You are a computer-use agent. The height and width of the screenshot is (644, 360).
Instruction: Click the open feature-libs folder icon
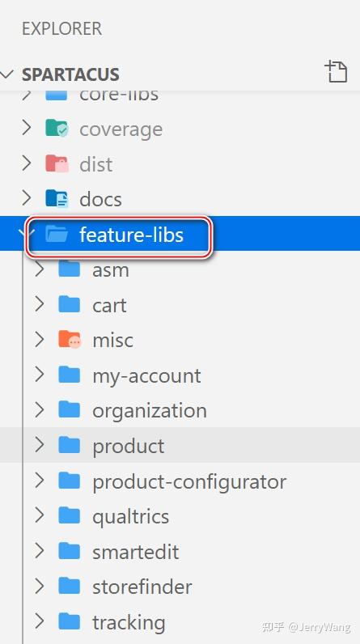click(57, 234)
